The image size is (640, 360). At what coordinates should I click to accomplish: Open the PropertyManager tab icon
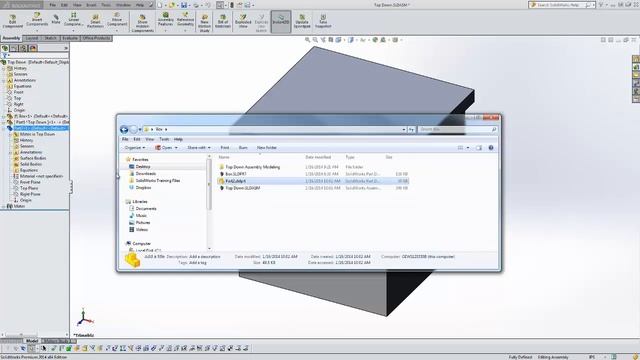(14, 48)
